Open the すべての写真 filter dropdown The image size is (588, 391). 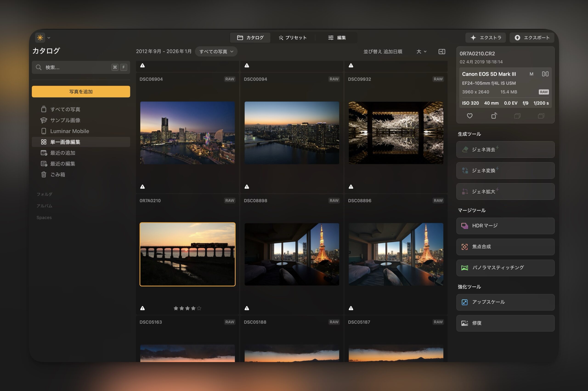(x=216, y=51)
